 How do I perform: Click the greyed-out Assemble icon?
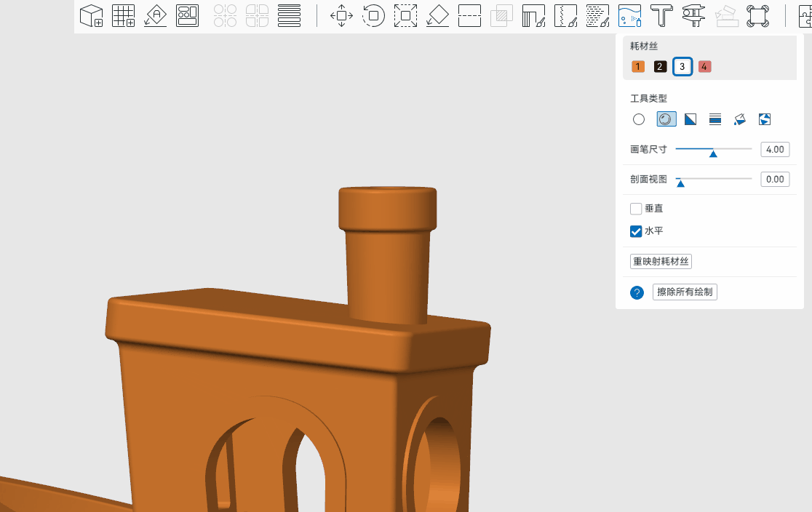point(726,15)
